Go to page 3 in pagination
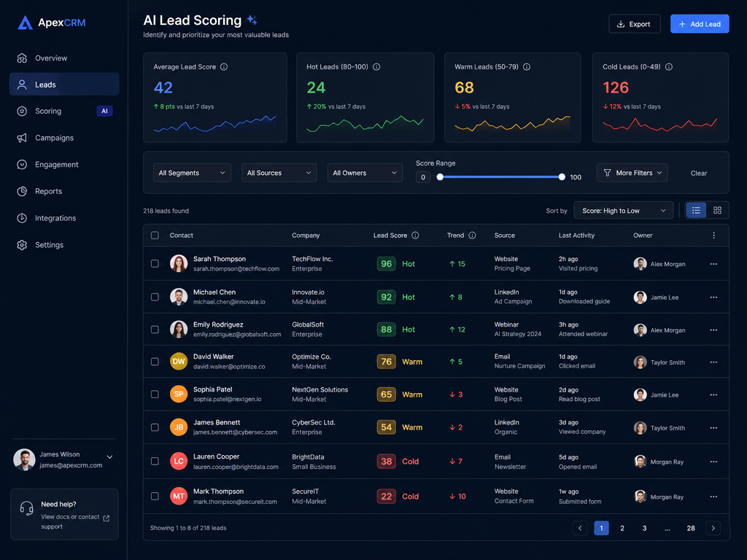This screenshot has height=560, width=747. [645, 528]
